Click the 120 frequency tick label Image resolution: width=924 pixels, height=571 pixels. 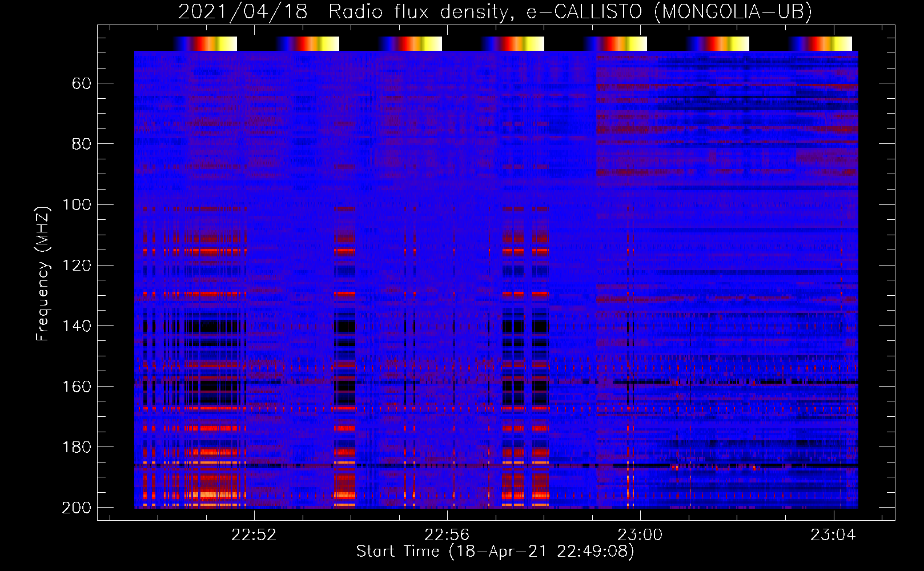point(77,266)
